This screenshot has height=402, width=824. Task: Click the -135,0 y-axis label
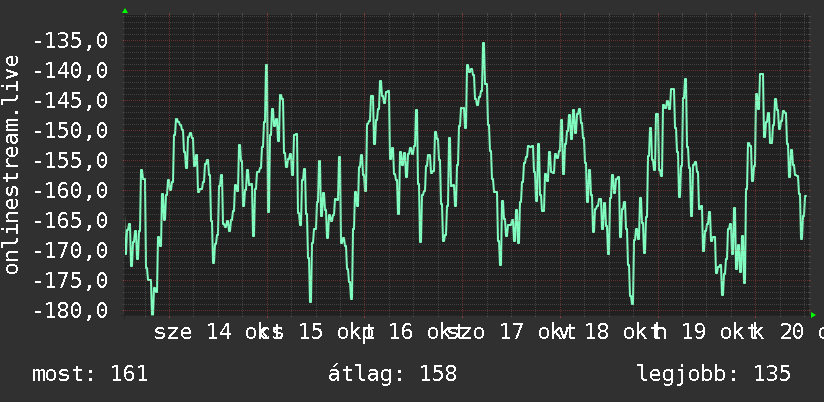pyautogui.click(x=70, y=40)
